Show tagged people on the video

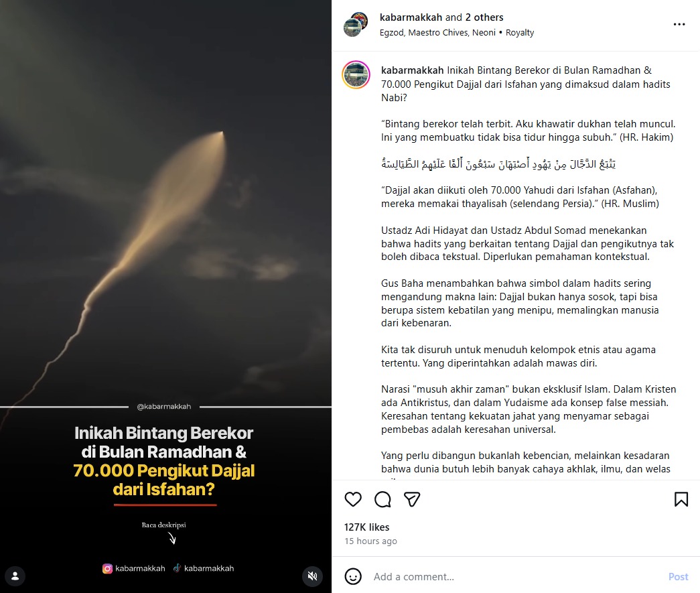15,576
